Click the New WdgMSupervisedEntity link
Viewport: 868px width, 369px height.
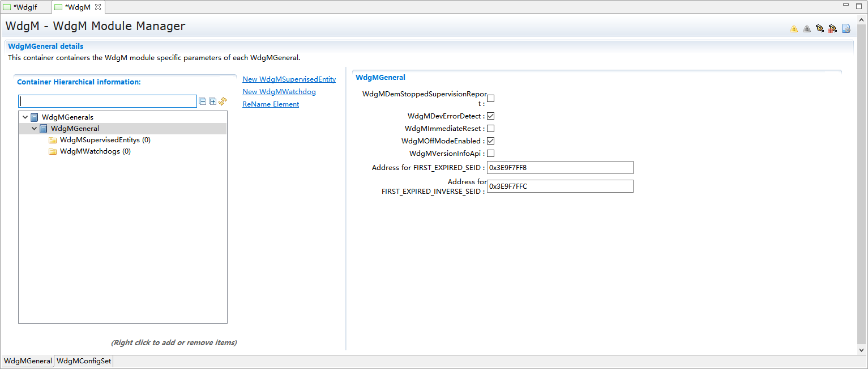(x=289, y=79)
